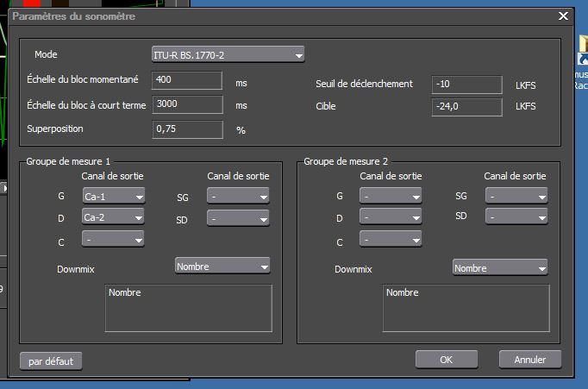Open Group 2 G channel dropdown
Viewport: 588px width, 389px height.
(391, 197)
